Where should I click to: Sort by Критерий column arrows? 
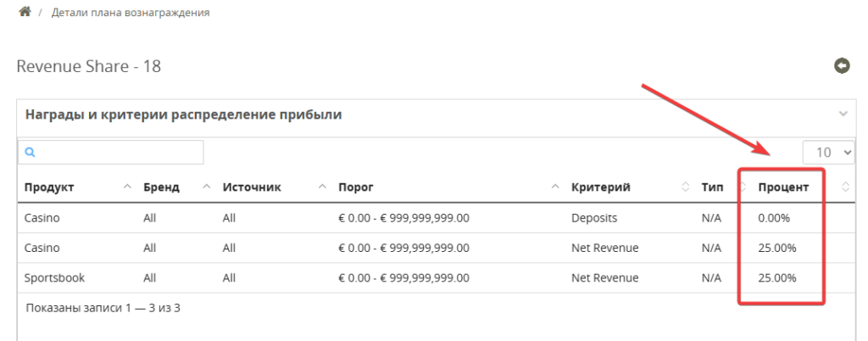685,187
